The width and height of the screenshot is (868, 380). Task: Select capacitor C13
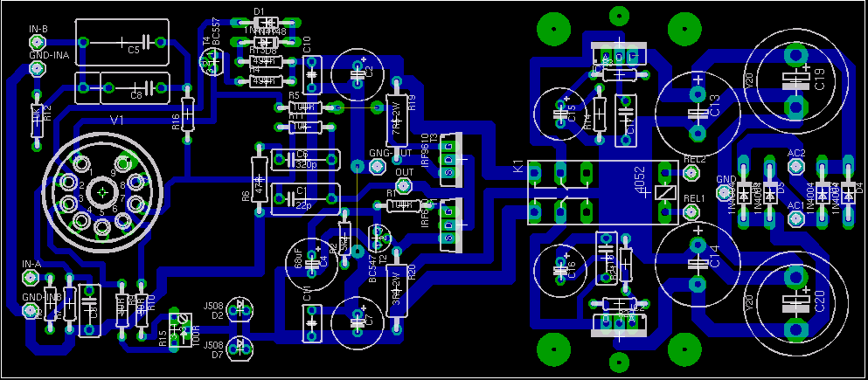(698, 114)
